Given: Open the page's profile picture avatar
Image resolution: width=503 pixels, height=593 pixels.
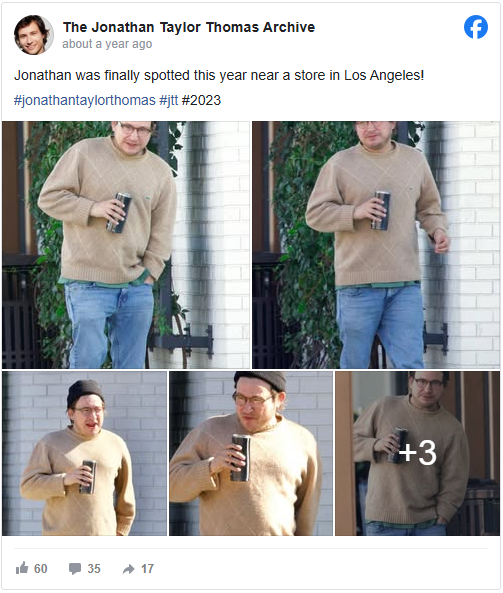Looking at the screenshot, I should 34,35.
